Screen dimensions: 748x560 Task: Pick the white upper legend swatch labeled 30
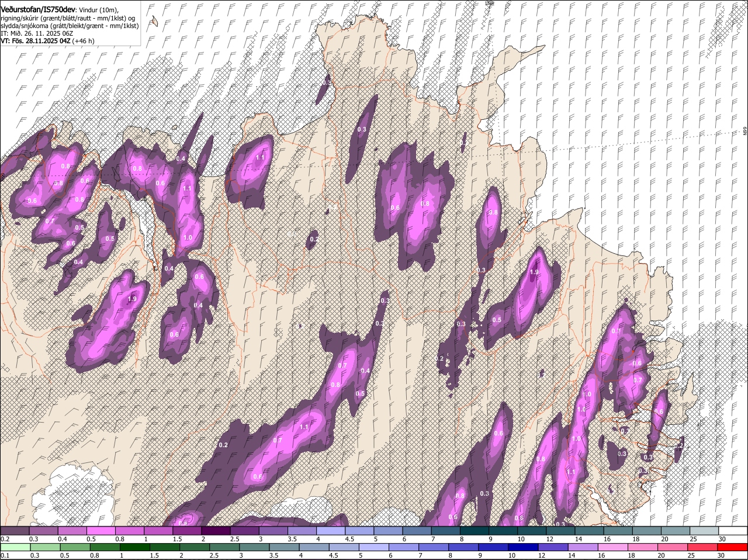tap(733, 530)
